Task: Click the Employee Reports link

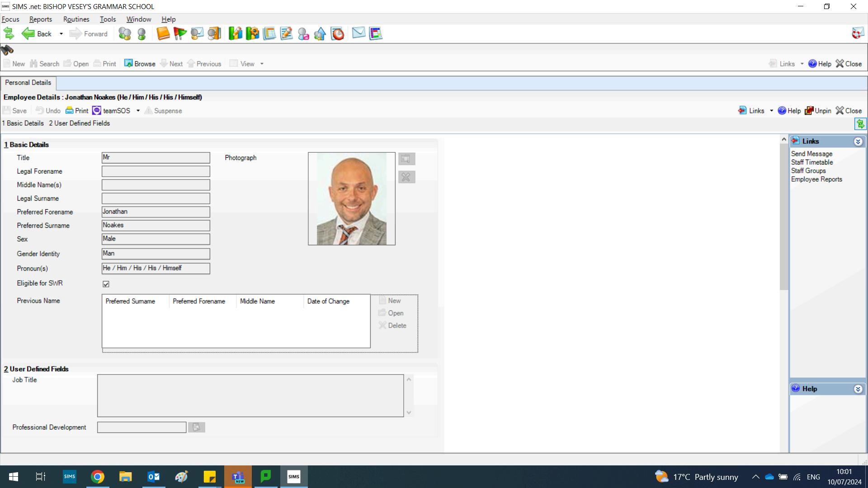Action: click(x=816, y=179)
